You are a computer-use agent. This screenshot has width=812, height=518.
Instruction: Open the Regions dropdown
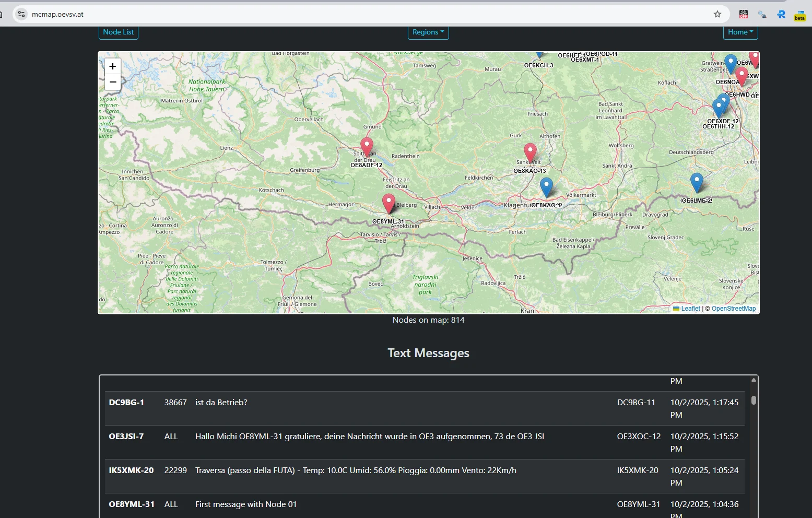tap(428, 32)
